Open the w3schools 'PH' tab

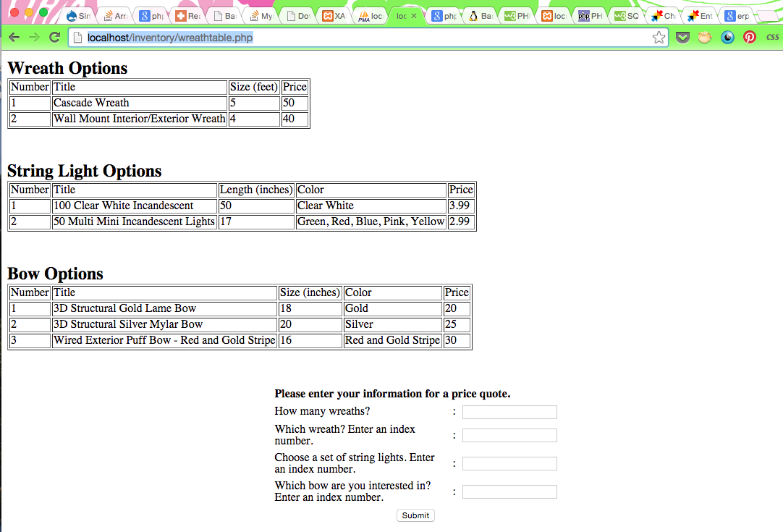point(517,16)
